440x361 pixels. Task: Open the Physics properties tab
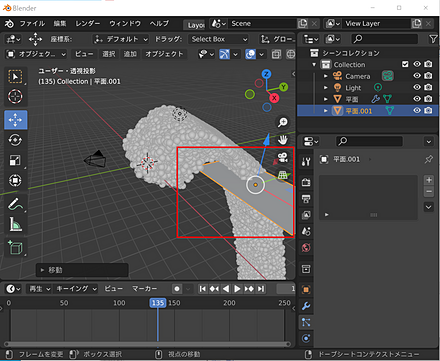(x=306, y=339)
